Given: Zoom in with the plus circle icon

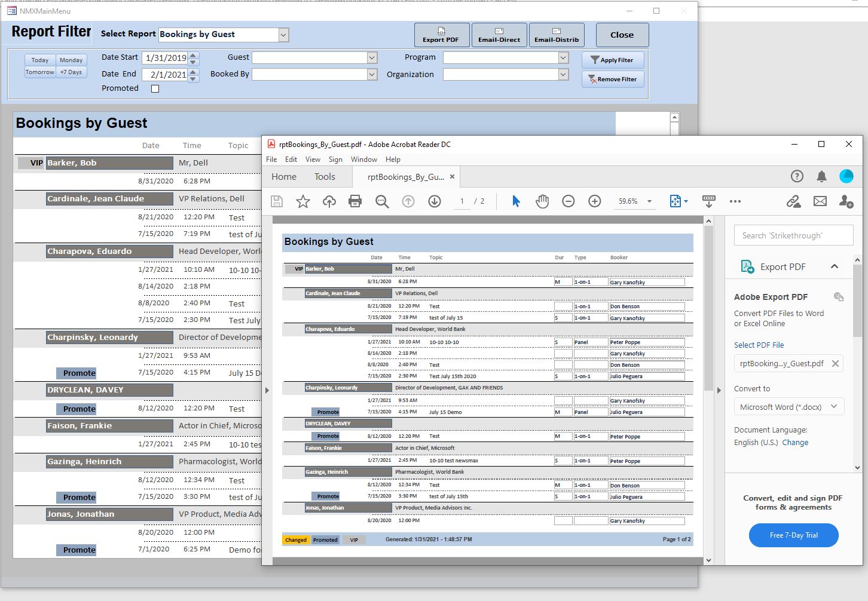Looking at the screenshot, I should coord(595,201).
